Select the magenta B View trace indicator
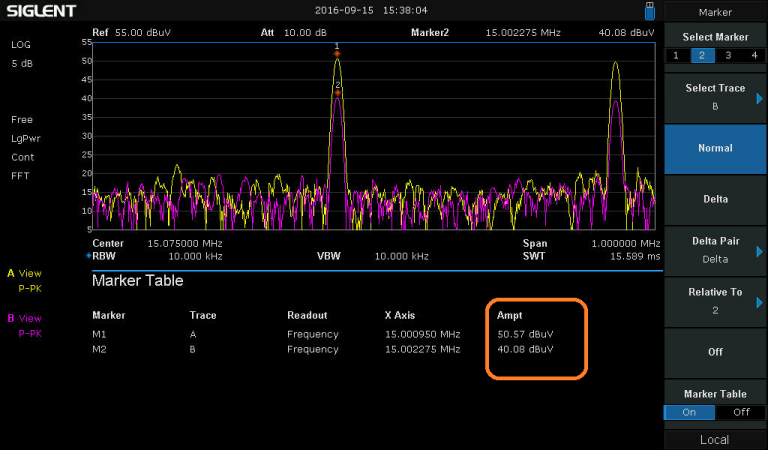Image resolution: width=768 pixels, height=450 pixels. pos(25,318)
